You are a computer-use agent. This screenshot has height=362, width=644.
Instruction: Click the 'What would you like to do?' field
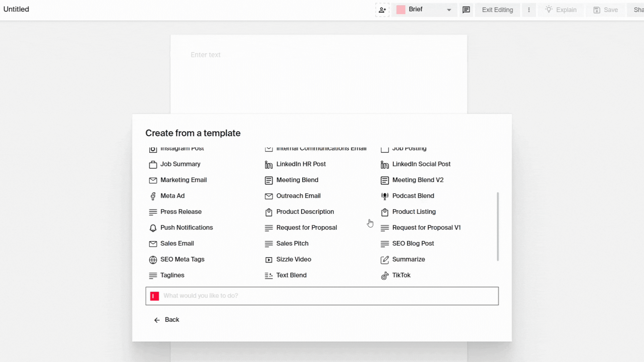tap(322, 296)
